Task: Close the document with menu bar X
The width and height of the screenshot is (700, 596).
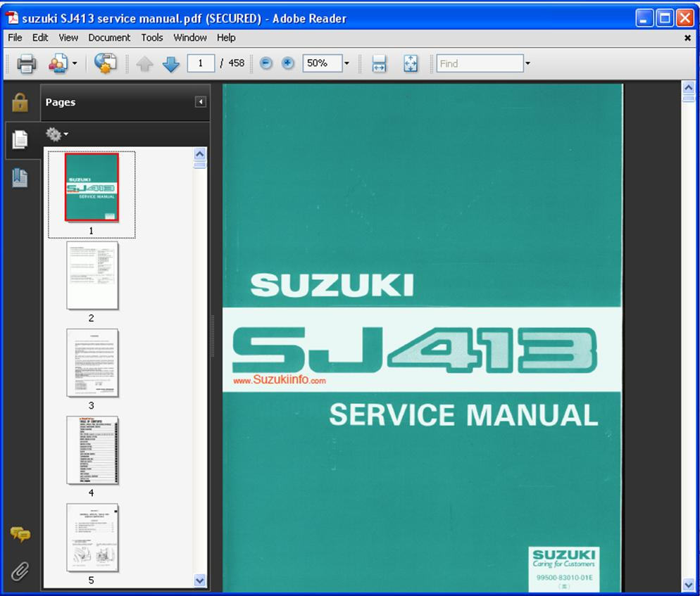Action: tap(687, 39)
